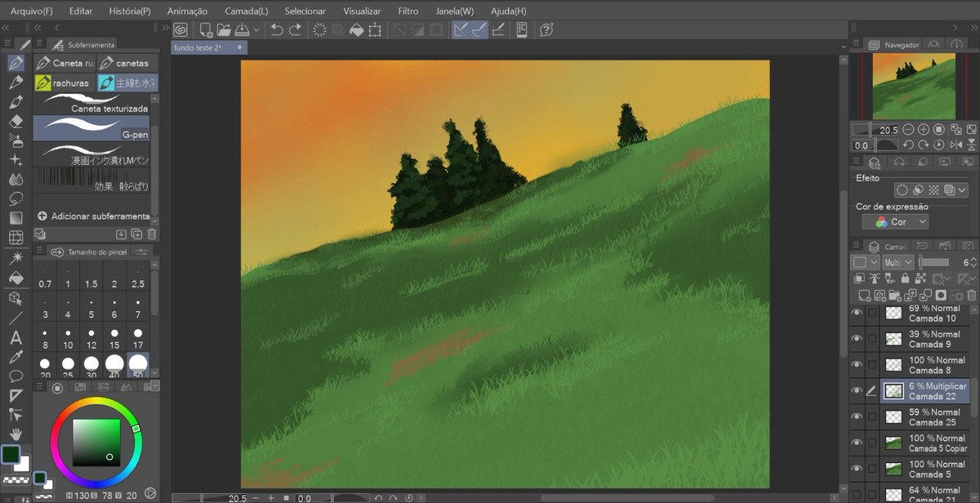This screenshot has height=503, width=980.
Task: Open Editar menu
Action: [x=81, y=11]
